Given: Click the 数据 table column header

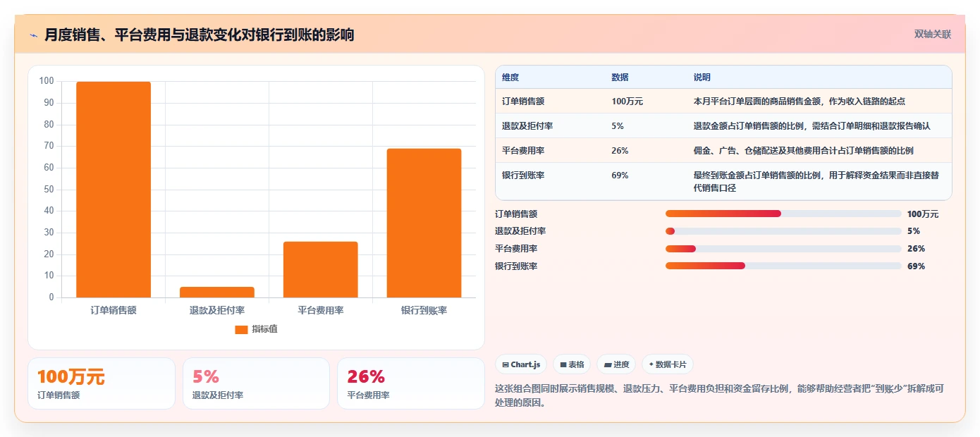Looking at the screenshot, I should (x=620, y=78).
